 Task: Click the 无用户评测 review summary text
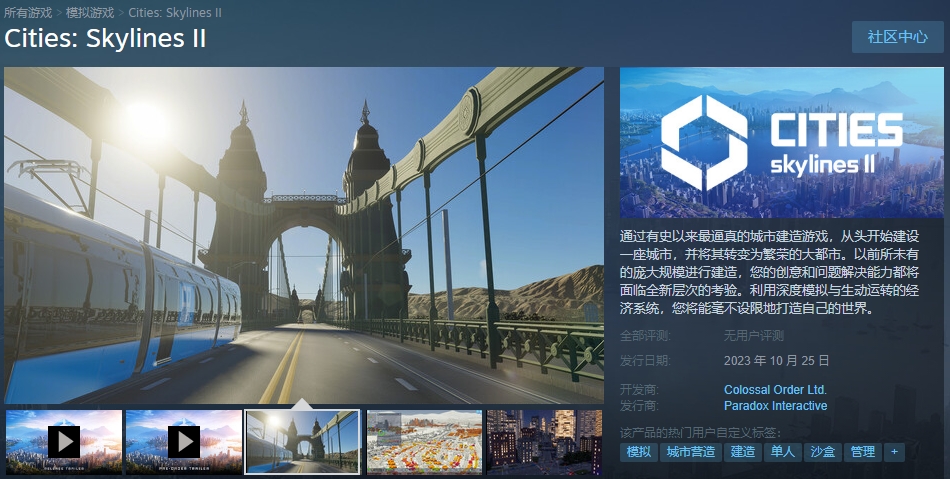click(x=754, y=335)
